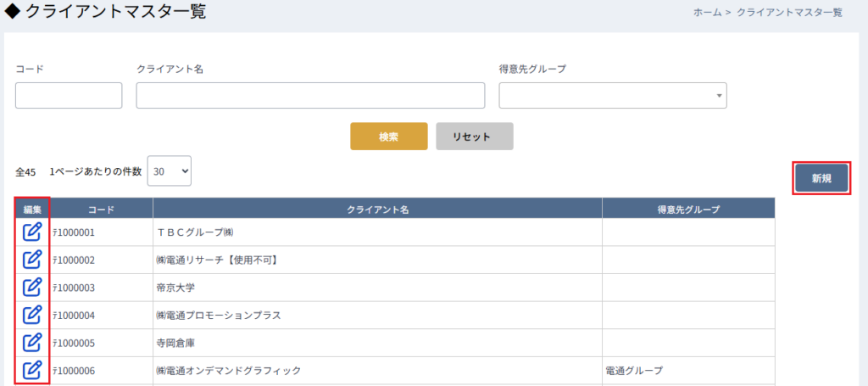868x386 pixels.
Task: Click into the クライアント名 text field
Action: pos(310,96)
